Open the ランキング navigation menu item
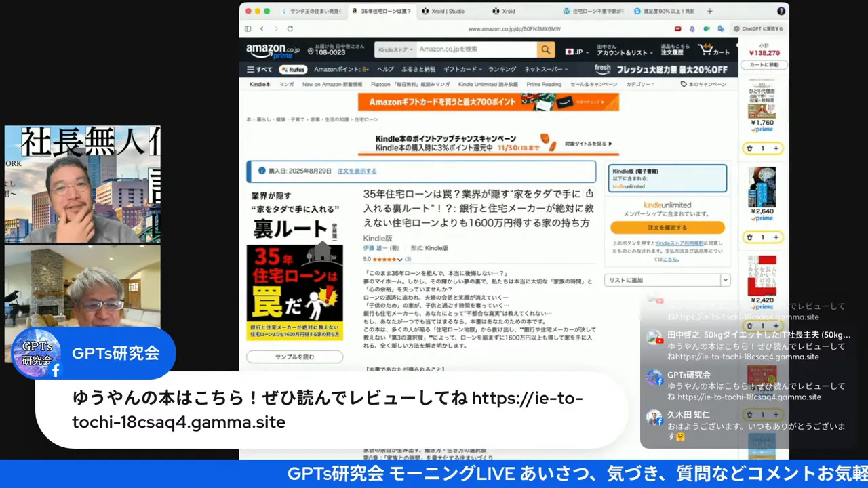Screen dimensions: 868x488 (x=502, y=69)
